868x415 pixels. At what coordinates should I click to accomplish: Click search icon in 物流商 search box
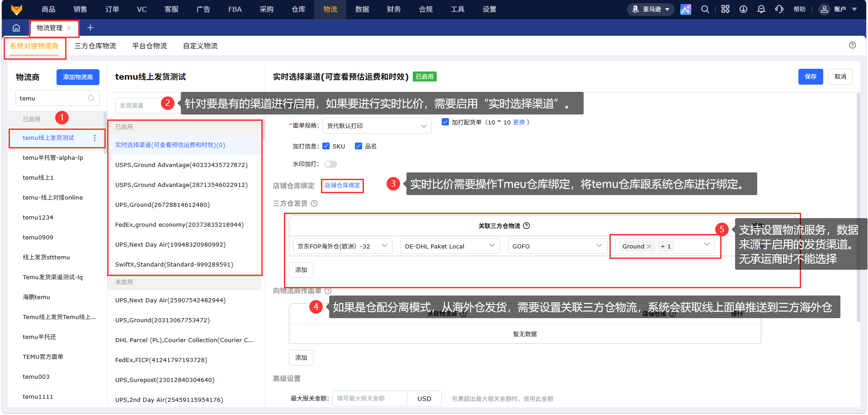coord(91,98)
